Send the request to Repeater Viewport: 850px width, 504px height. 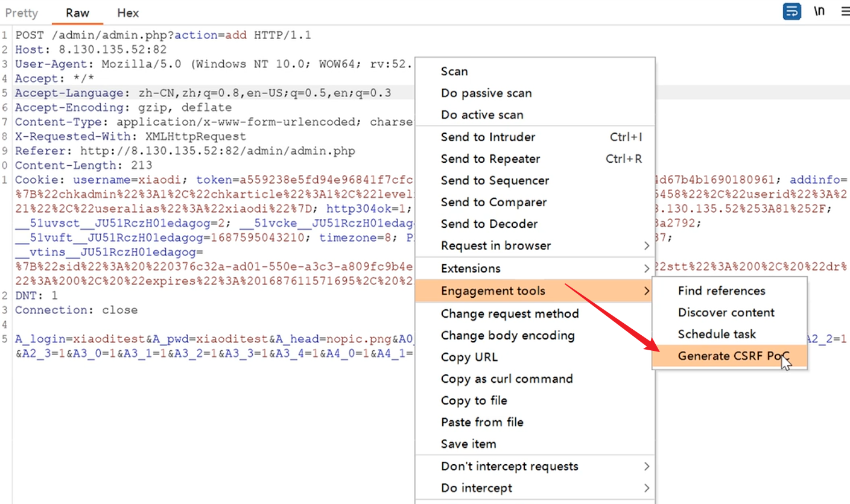click(490, 159)
